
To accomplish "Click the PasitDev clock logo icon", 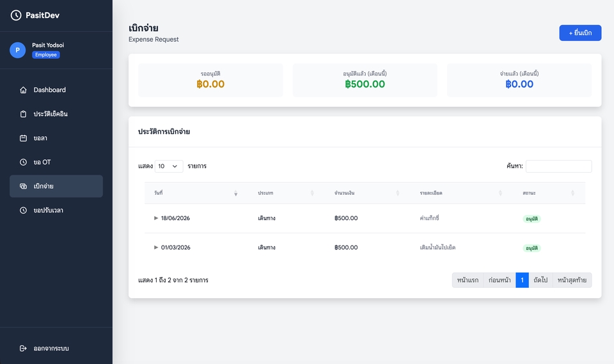I will [16, 15].
